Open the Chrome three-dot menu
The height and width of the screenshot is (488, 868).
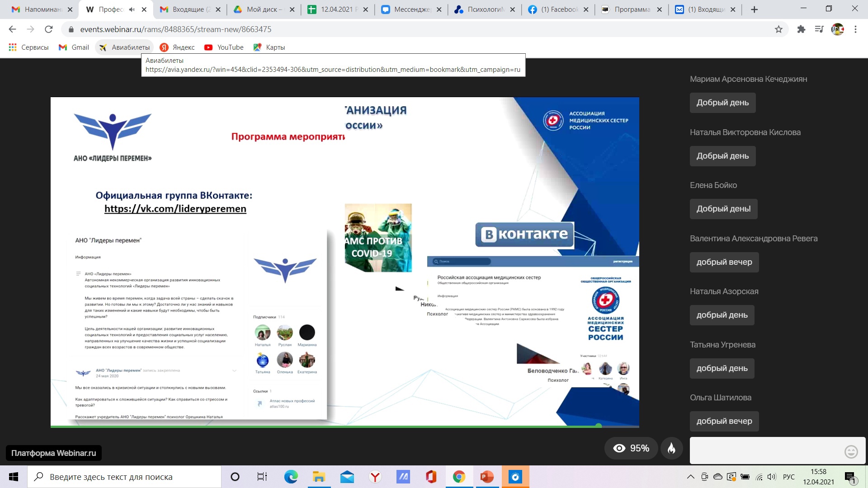pyautogui.click(x=855, y=29)
